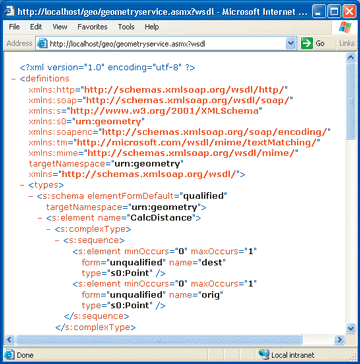
Task: Click the page icon in address bar
Action: 42,43
